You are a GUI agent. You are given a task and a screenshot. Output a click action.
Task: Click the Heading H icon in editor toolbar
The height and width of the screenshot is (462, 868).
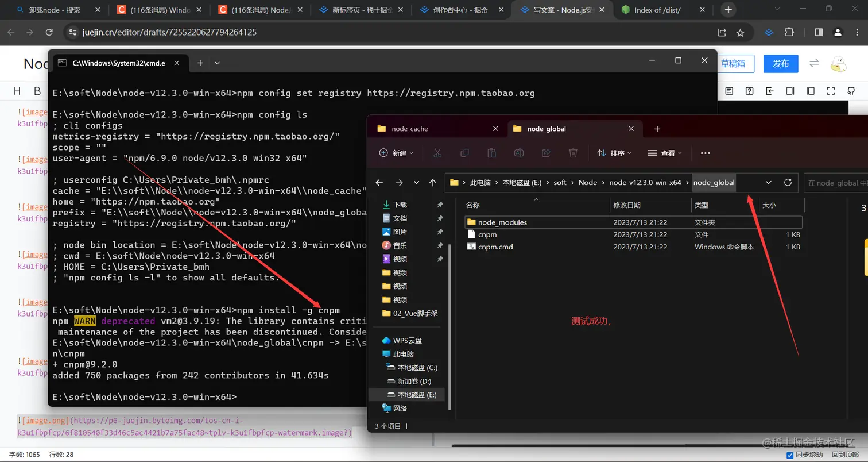(x=17, y=91)
